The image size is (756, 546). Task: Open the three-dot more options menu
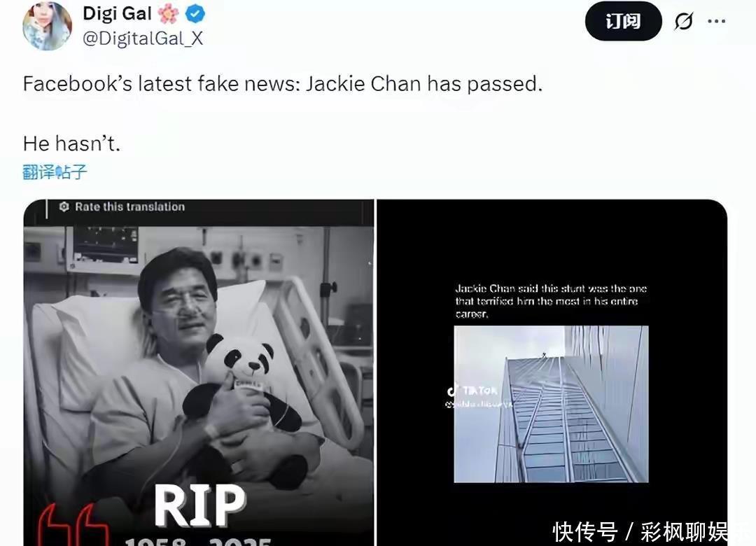(716, 21)
